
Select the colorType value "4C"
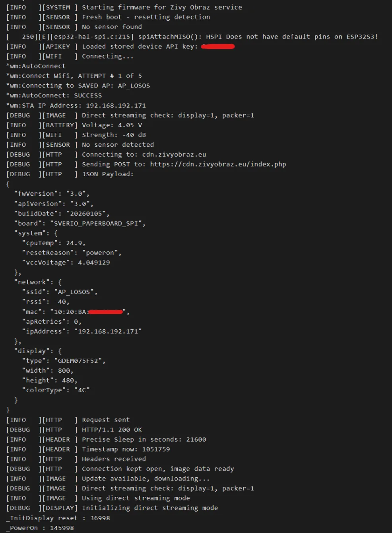coord(82,390)
